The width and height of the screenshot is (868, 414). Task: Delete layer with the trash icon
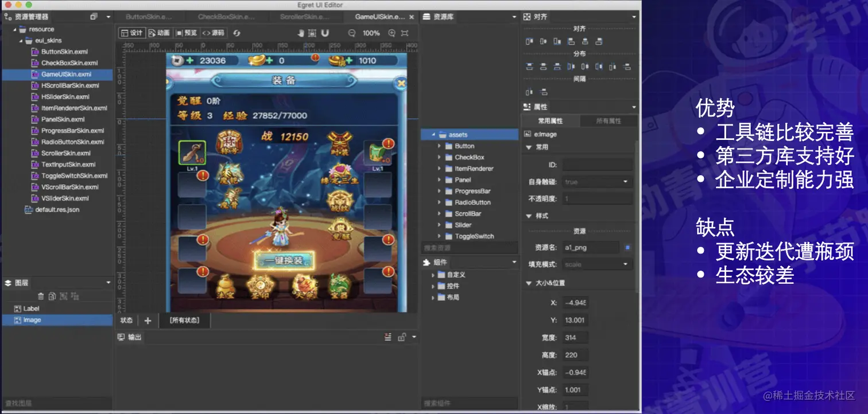coord(41,296)
